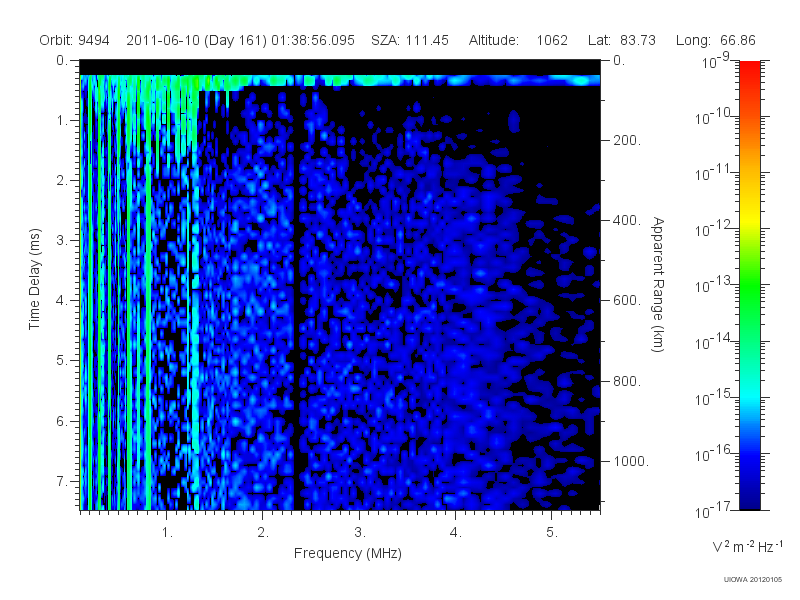The height and width of the screenshot is (600, 800).
Task: Click the 10^-13 colorbar label
Action: (713, 285)
